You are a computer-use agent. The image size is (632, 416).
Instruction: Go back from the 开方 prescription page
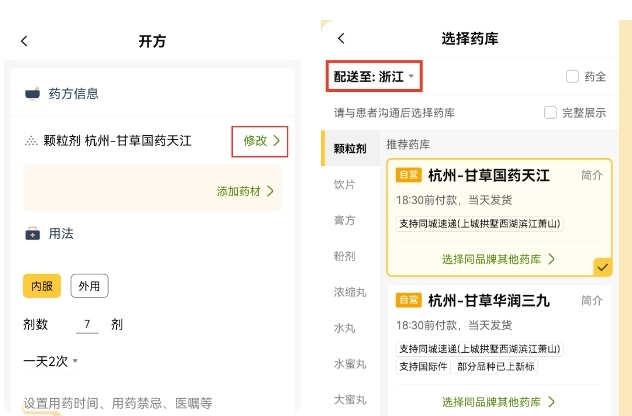25,41
